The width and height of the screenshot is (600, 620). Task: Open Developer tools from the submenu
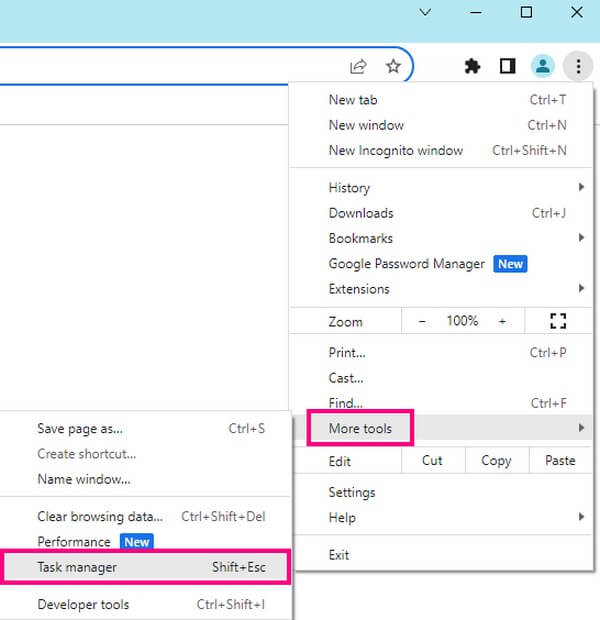146,604
